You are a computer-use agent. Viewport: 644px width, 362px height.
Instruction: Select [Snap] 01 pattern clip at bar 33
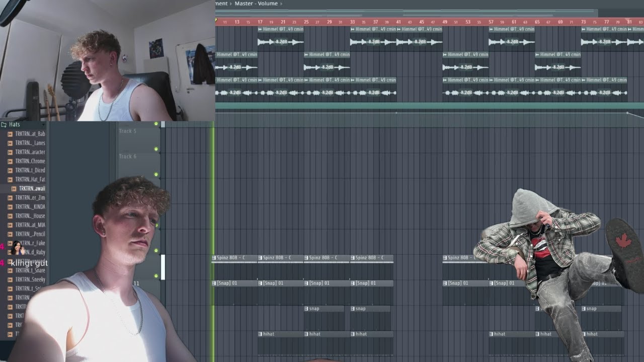tap(371, 293)
